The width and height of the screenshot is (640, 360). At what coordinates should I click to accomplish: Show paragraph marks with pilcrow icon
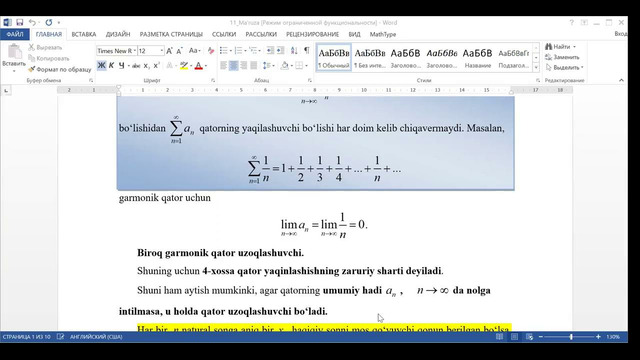point(307,51)
